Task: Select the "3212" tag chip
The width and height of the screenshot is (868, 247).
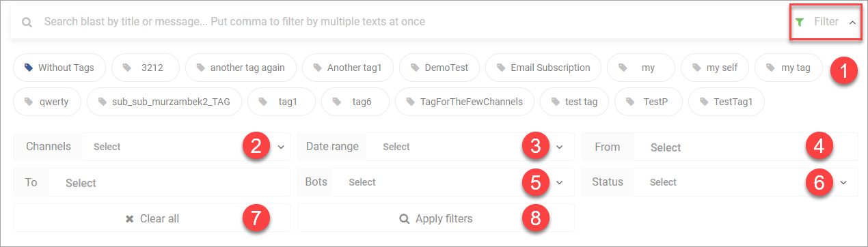Action: [145, 68]
